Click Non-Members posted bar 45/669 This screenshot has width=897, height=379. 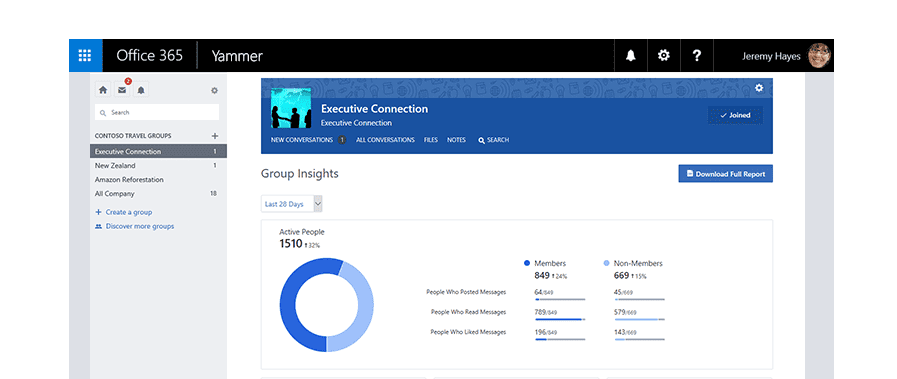[640, 299]
